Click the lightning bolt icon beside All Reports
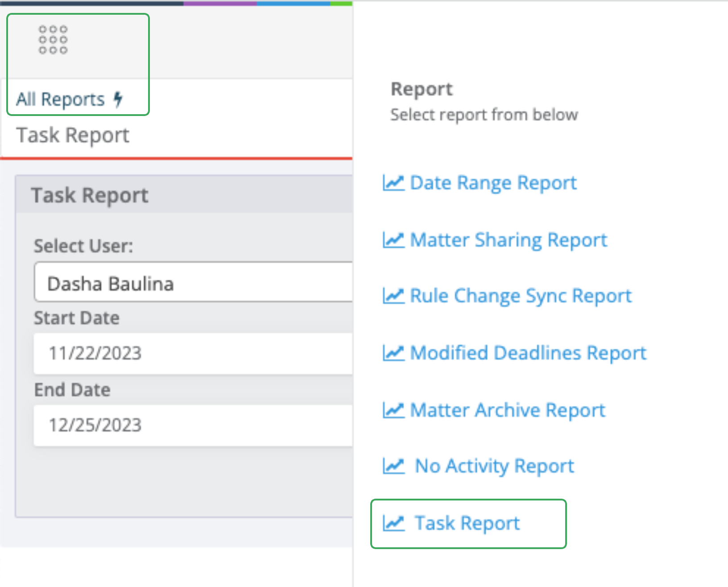 118,99
